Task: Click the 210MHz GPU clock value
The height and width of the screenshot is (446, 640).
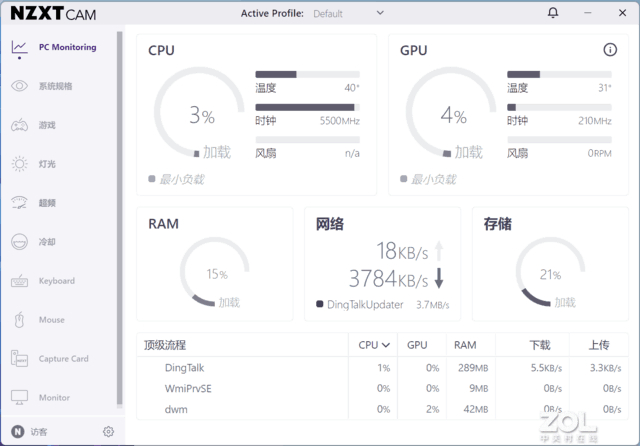Action: pyautogui.click(x=595, y=121)
